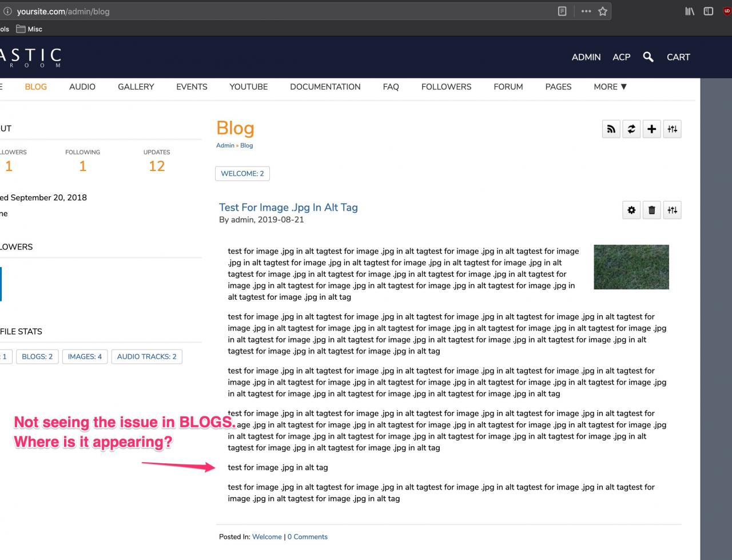This screenshot has height=560, width=732.
Task: Open page actions three-dot menu
Action: pos(586,11)
